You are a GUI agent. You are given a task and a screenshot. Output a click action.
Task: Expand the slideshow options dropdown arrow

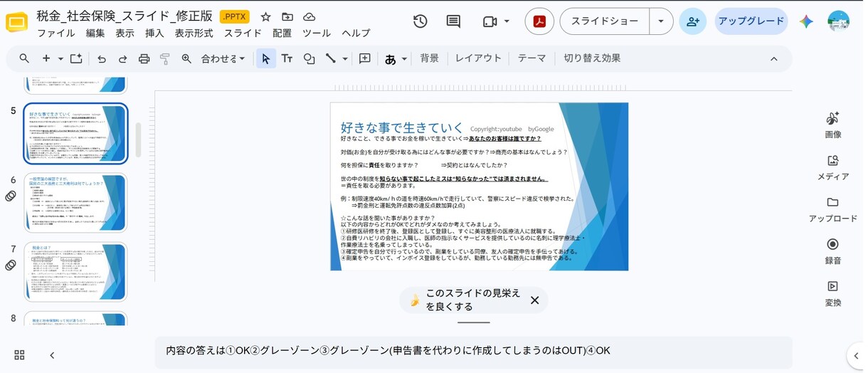click(661, 21)
